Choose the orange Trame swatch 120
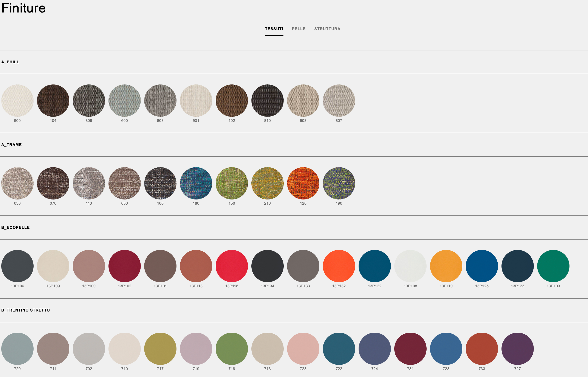 (x=303, y=183)
